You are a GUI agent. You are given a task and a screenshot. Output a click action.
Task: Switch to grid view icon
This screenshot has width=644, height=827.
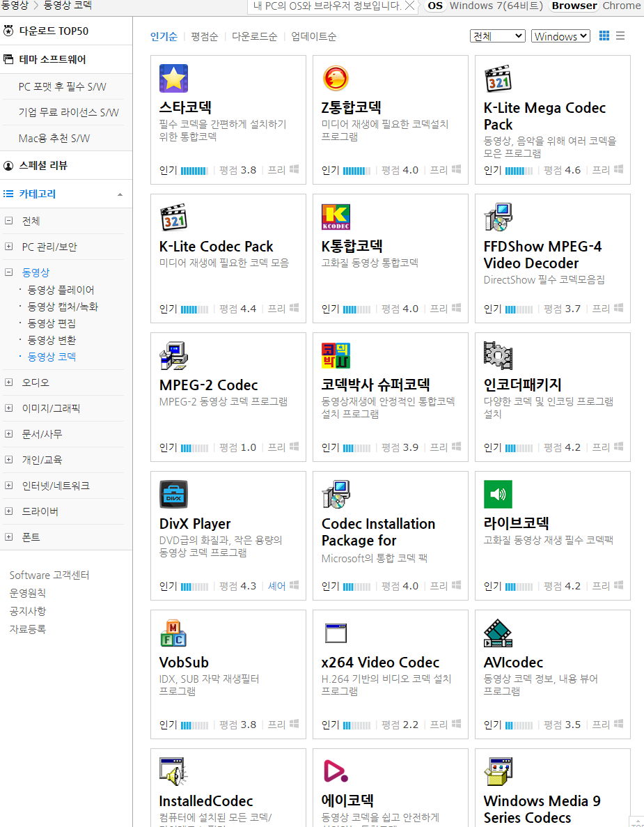(604, 36)
